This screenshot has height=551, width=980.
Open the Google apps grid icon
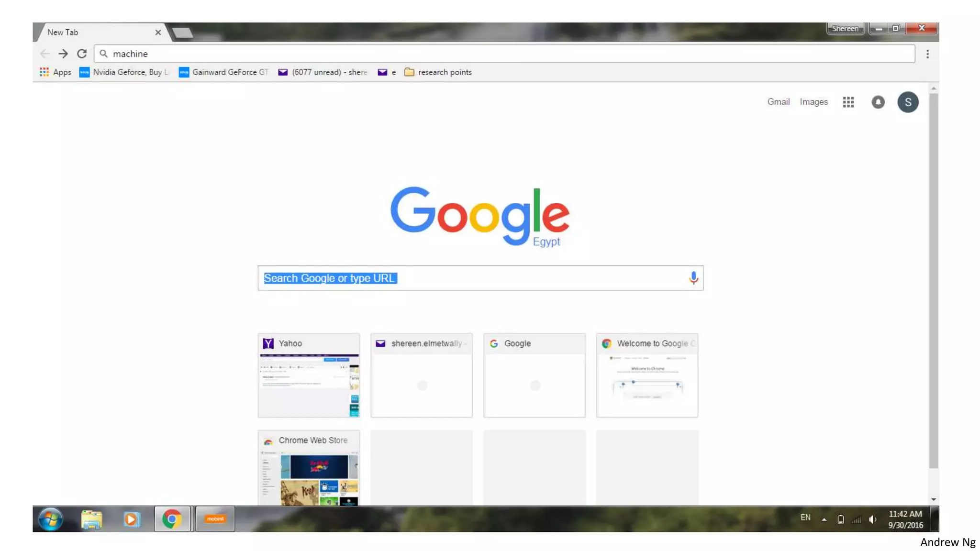coord(848,102)
